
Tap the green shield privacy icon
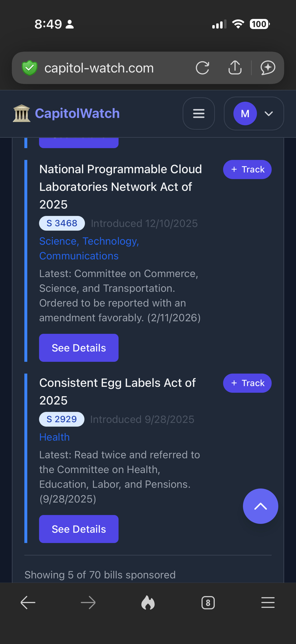tap(30, 68)
